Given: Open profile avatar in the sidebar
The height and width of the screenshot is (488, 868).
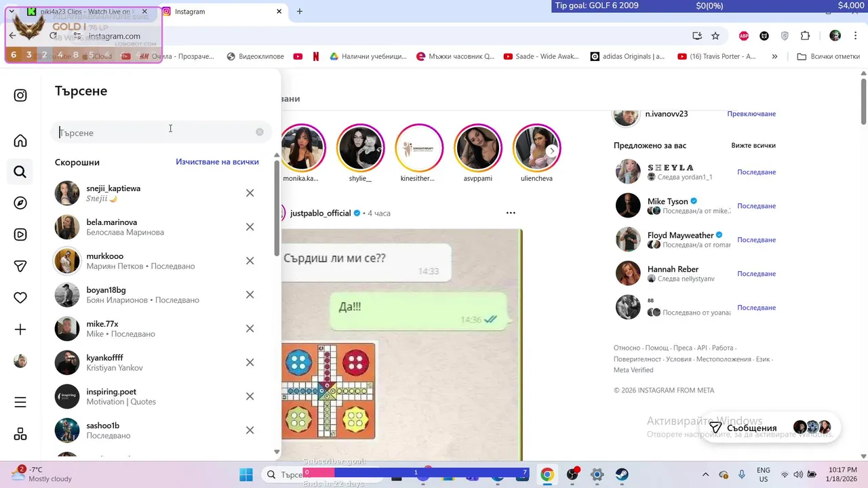Looking at the screenshot, I should pos(20,361).
